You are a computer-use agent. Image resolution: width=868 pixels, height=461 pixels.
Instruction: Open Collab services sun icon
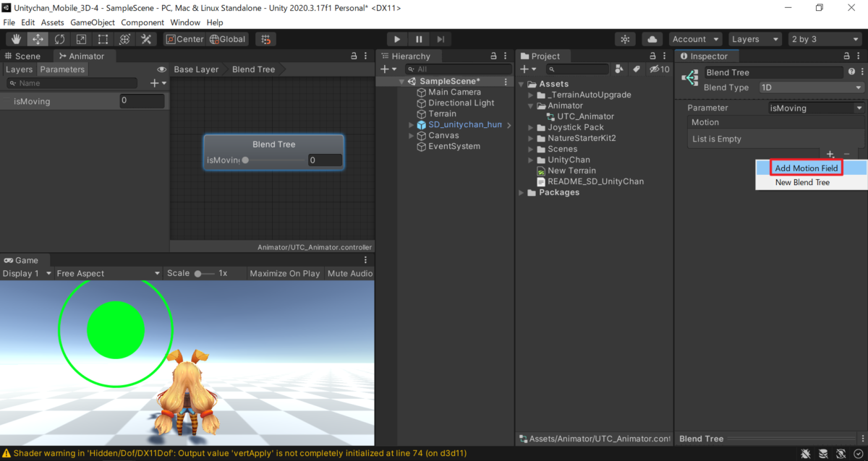pos(625,39)
